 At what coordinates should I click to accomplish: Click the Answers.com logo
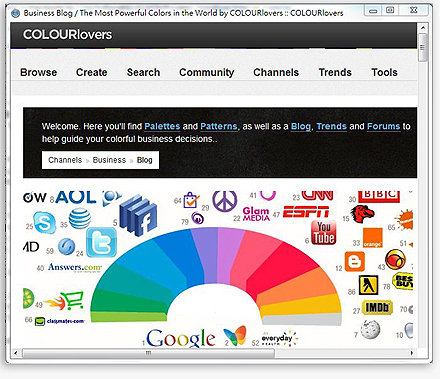(75, 267)
